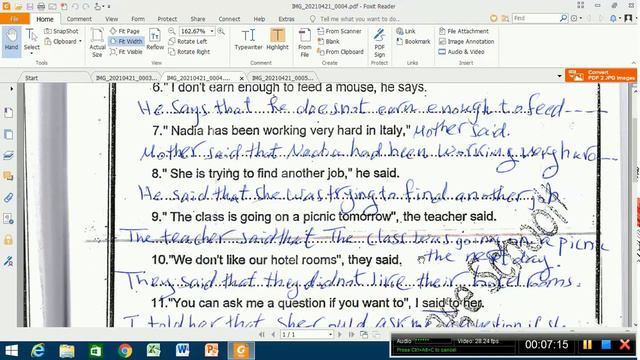Select the Typewriter comment tool

pos(248,40)
